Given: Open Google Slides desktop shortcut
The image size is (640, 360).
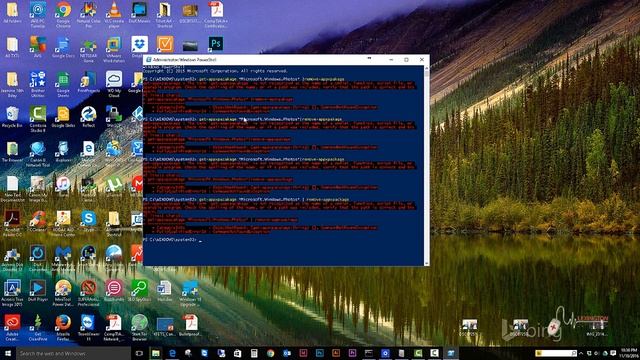Looking at the screenshot, I should click(x=63, y=117).
